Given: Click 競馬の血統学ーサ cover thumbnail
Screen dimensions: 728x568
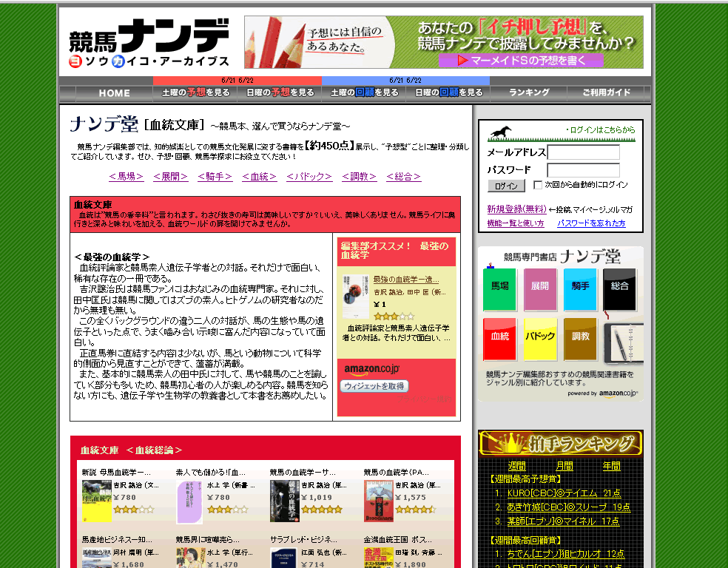Looking at the screenshot, I should coord(285,501).
